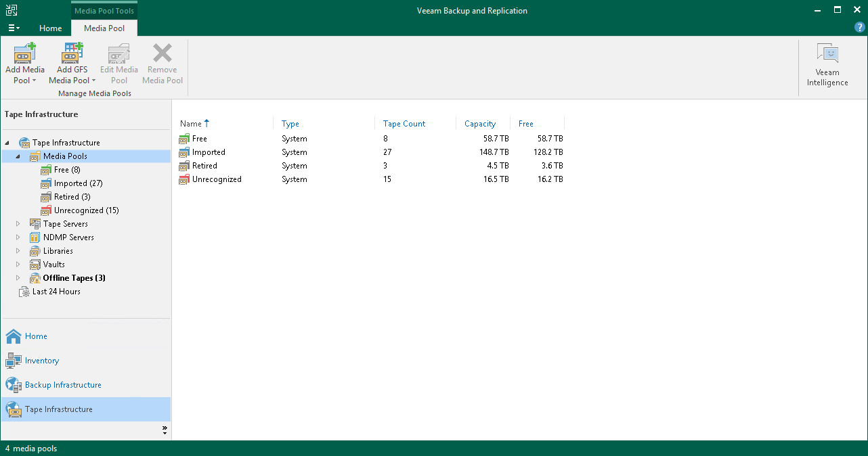
Task: Click the Last 24 Hours icon
Action: tap(25, 291)
